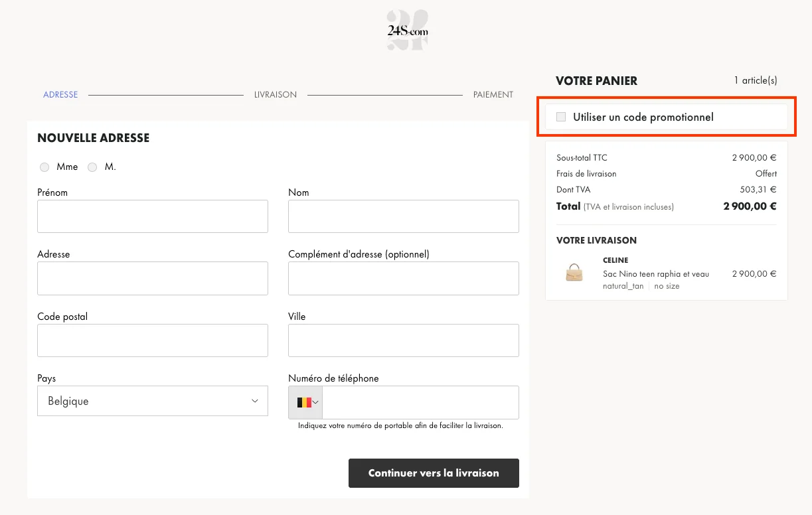Image resolution: width=812 pixels, height=515 pixels.
Task: Select the 1 article(s) count
Action: (x=756, y=80)
